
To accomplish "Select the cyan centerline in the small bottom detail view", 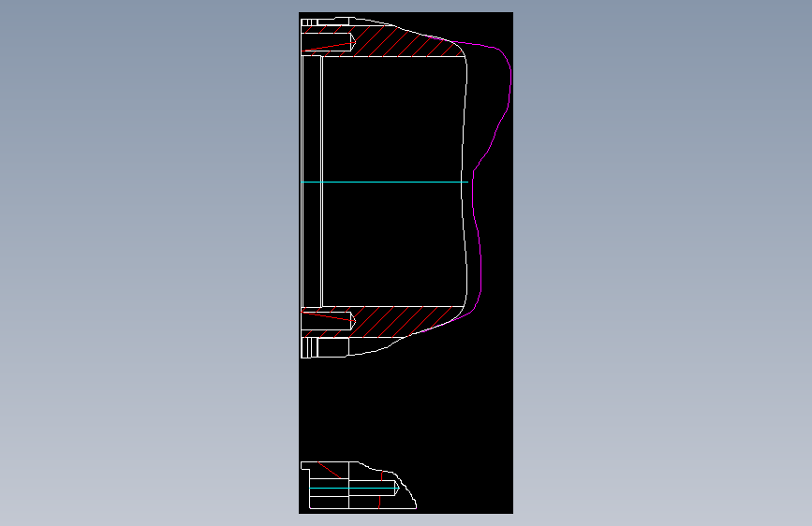I will tap(354, 489).
